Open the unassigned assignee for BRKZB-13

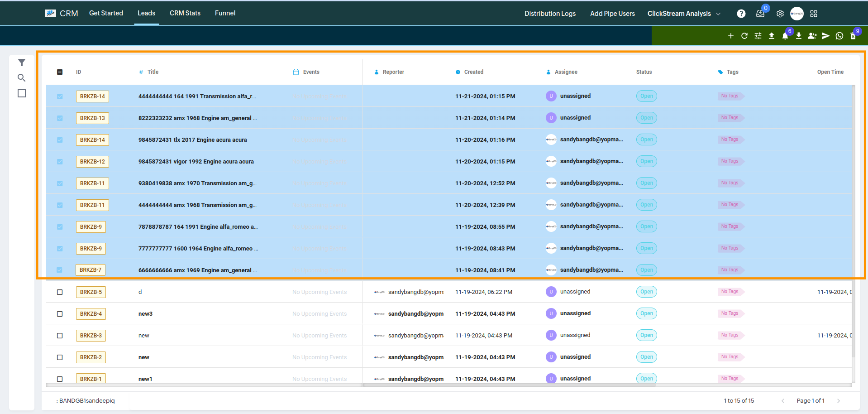tap(568, 118)
